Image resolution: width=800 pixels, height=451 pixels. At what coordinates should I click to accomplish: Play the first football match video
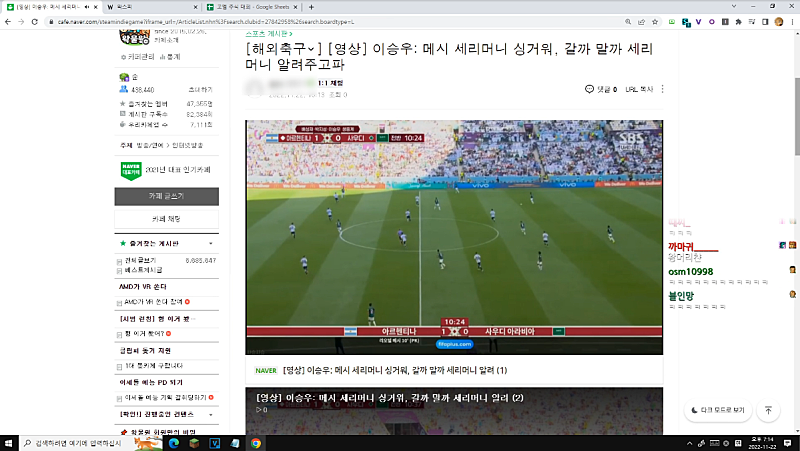pyautogui.click(x=454, y=237)
